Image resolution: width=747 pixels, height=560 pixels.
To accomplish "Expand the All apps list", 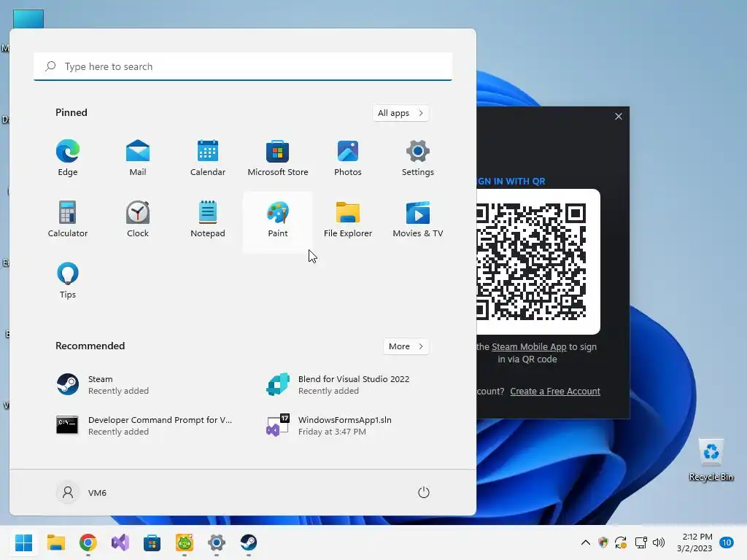I will click(x=400, y=113).
